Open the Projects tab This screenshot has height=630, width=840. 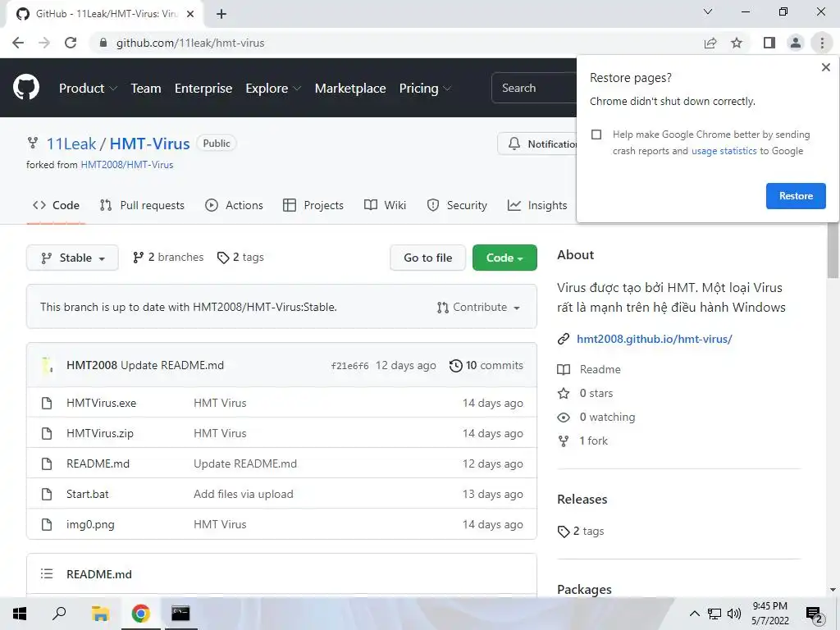pos(313,205)
